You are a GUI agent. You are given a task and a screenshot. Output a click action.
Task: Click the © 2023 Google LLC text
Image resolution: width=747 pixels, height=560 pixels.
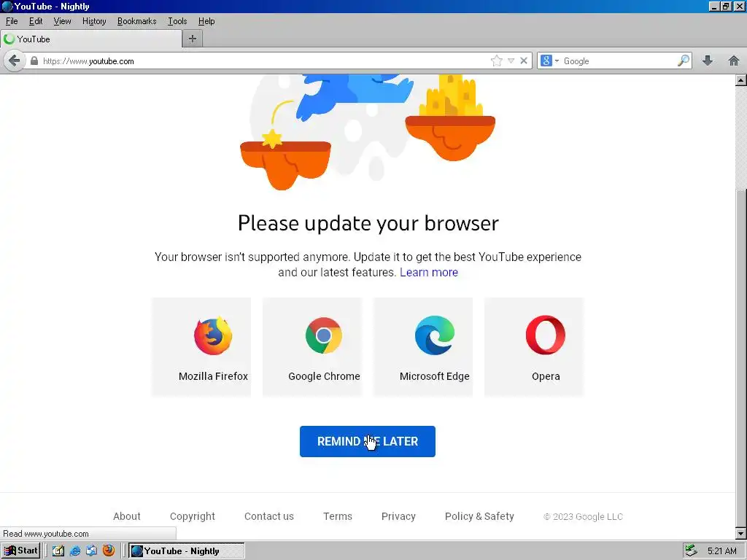(x=583, y=517)
